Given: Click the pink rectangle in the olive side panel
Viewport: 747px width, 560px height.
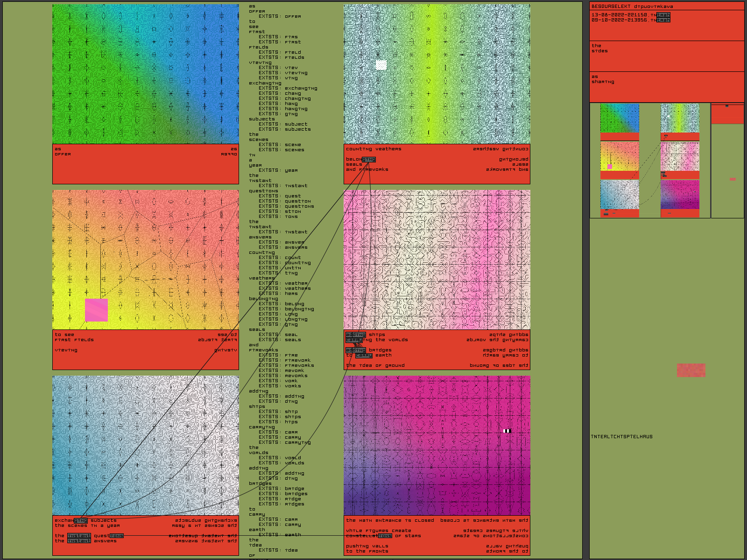Looking at the screenshot, I should point(691,370).
